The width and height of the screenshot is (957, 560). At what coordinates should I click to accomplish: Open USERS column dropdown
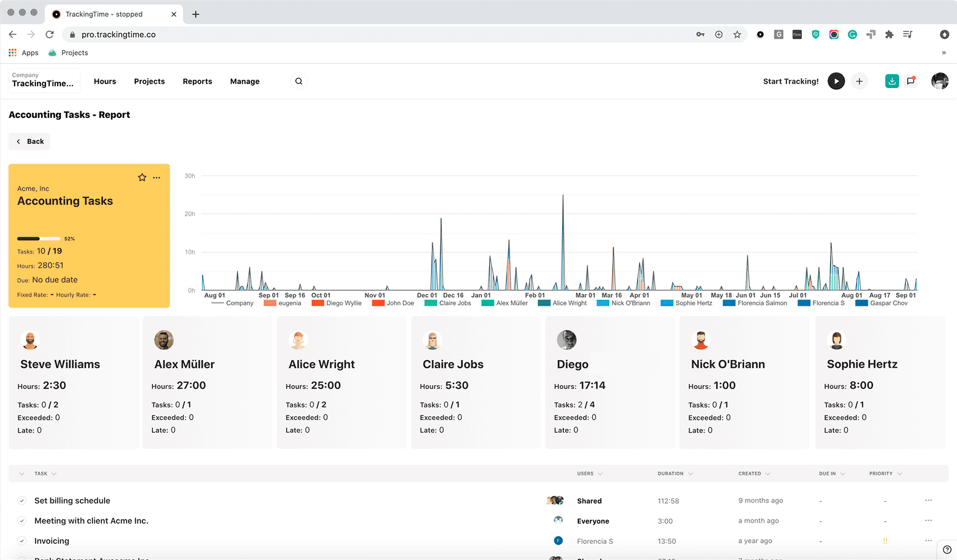(600, 474)
